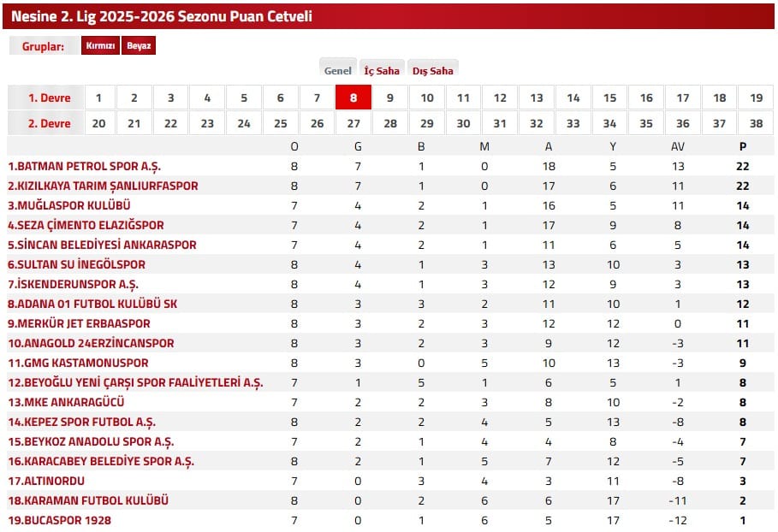Image resolution: width=778 pixels, height=532 pixels.
Task: Select the Kırmızı group button
Action: 100,46
